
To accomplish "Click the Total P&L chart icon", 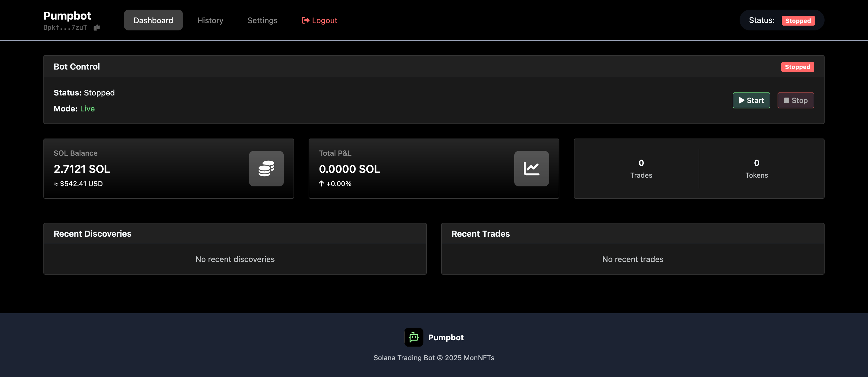I will [x=531, y=168].
